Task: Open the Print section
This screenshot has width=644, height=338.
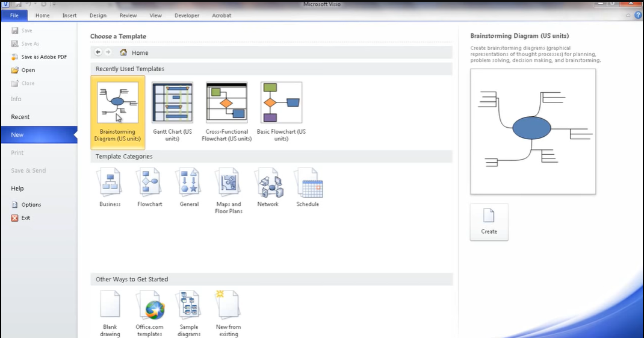Action: tap(17, 152)
